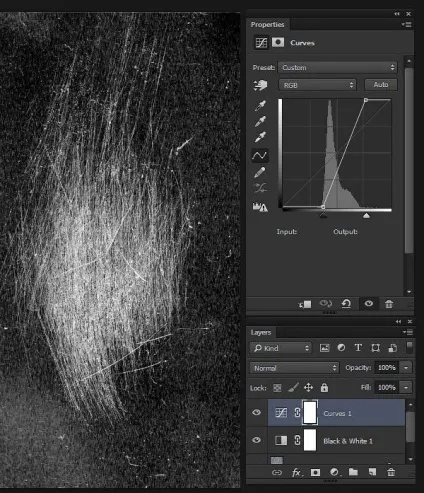Screen dimensions: 424x493
Task: Hide the Black & White 1 layer
Action: coord(256,440)
